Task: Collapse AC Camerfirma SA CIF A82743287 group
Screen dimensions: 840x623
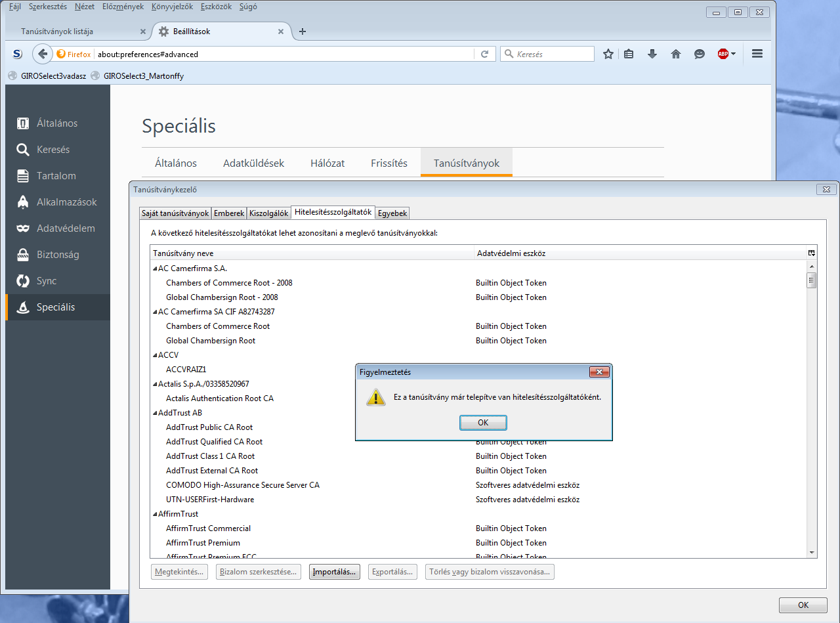Action: click(155, 312)
